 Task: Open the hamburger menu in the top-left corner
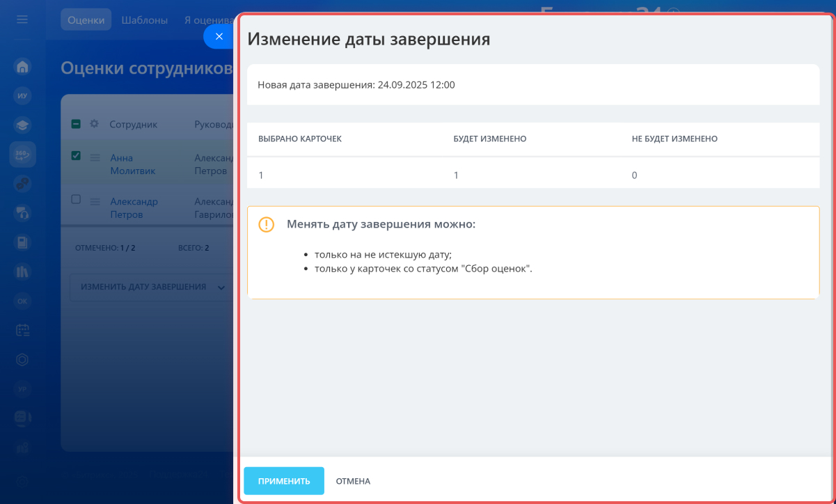(22, 19)
